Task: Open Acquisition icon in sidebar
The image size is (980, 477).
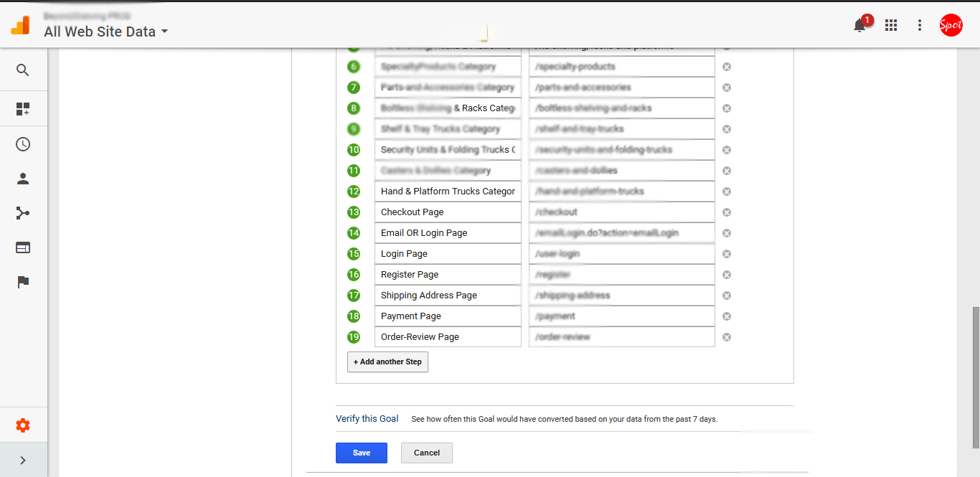Action: point(23,213)
